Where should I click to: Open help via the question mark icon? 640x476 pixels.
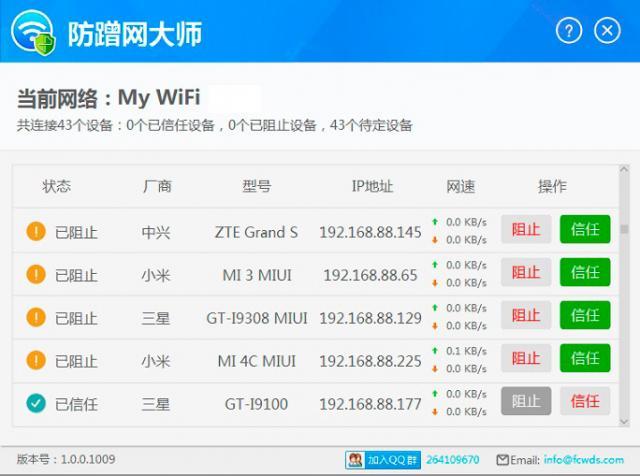(569, 30)
